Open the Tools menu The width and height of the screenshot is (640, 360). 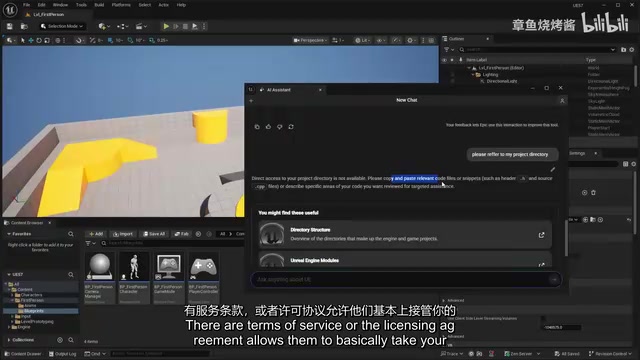pyautogui.click(x=81, y=5)
